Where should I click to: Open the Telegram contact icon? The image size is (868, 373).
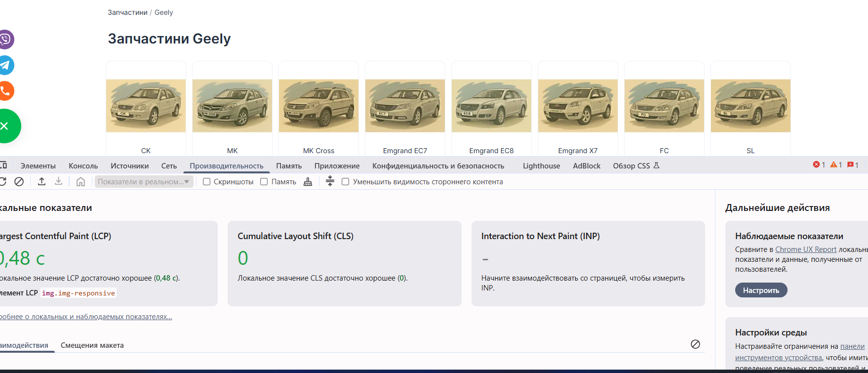click(5, 65)
